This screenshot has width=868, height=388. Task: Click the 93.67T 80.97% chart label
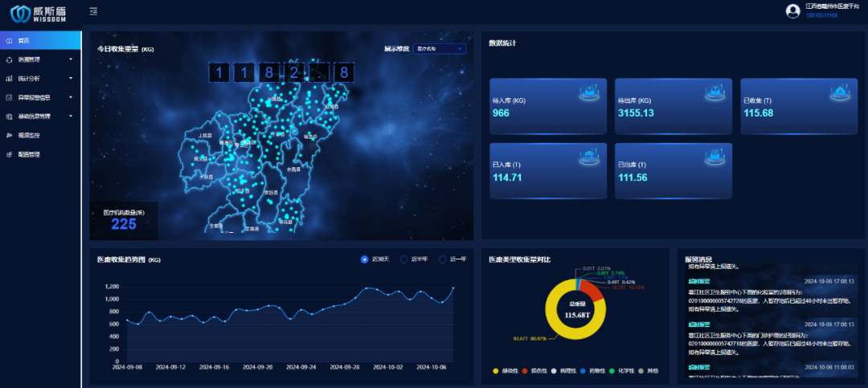[x=530, y=338]
